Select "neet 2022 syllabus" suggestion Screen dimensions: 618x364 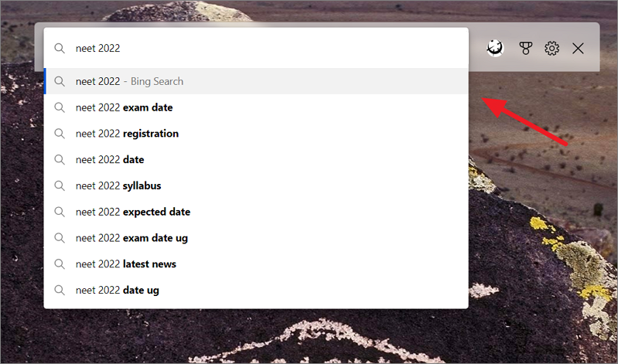point(256,185)
